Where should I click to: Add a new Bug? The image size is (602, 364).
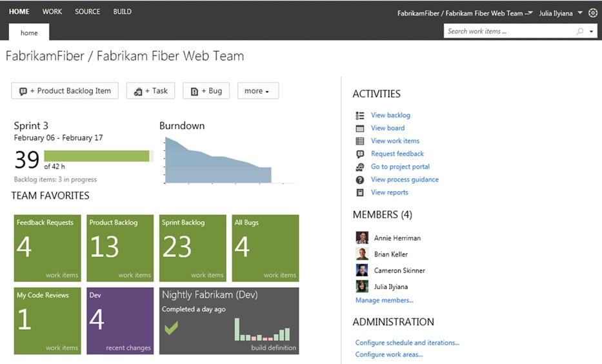click(x=206, y=90)
